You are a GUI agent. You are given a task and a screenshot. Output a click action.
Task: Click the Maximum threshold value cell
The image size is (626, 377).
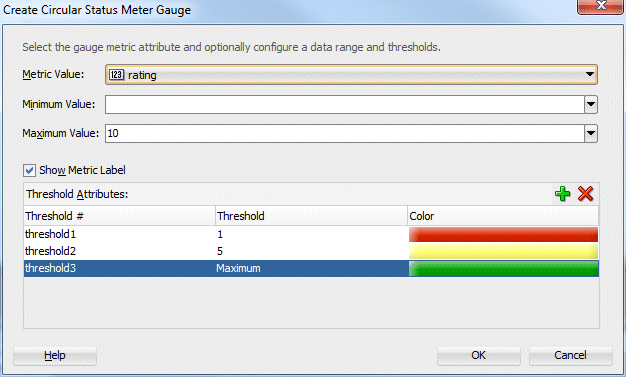[311, 268]
